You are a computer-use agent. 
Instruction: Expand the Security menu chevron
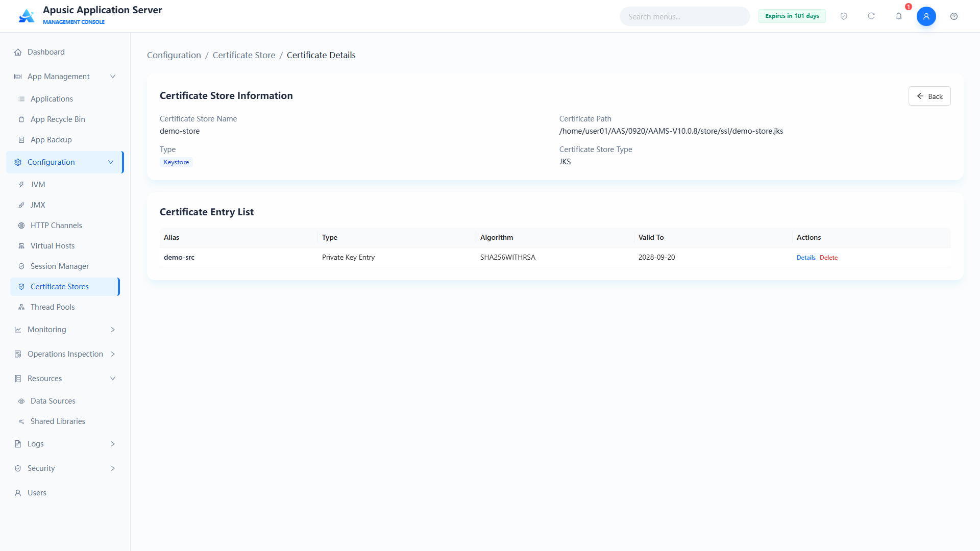(113, 468)
